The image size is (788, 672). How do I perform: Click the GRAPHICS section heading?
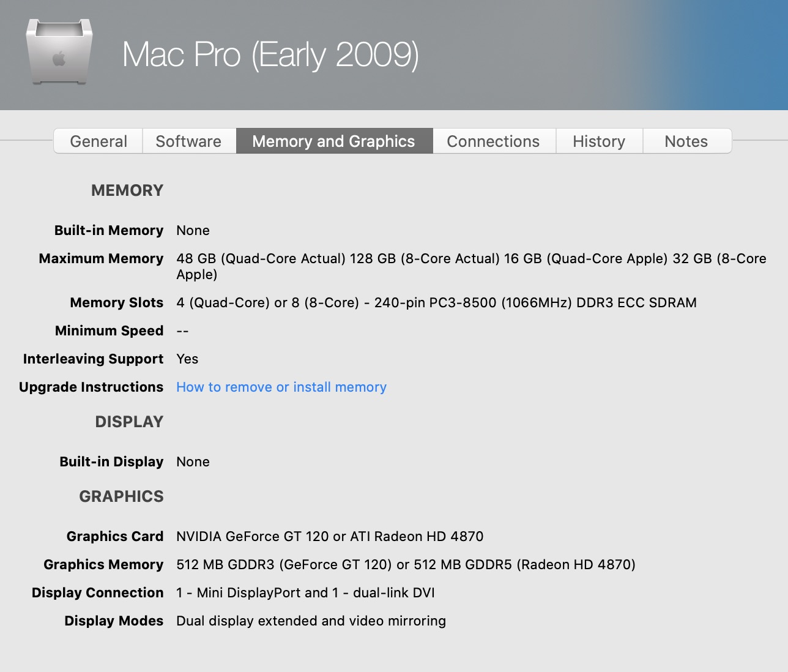[x=121, y=496]
